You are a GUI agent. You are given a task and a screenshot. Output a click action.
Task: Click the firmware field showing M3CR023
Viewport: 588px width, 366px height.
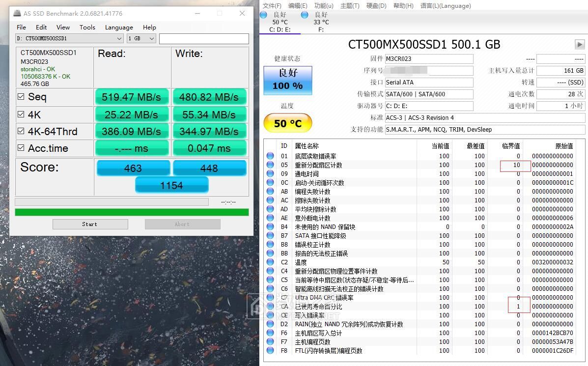pos(429,58)
